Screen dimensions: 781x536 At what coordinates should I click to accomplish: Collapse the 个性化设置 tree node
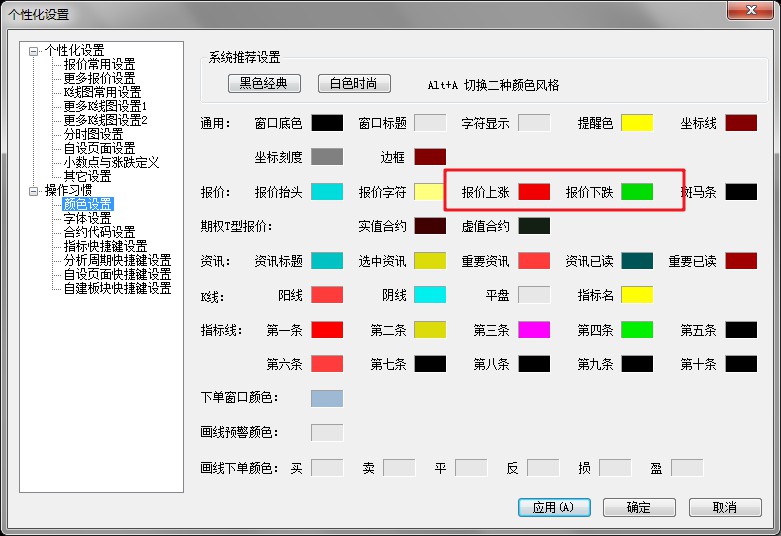coord(34,51)
